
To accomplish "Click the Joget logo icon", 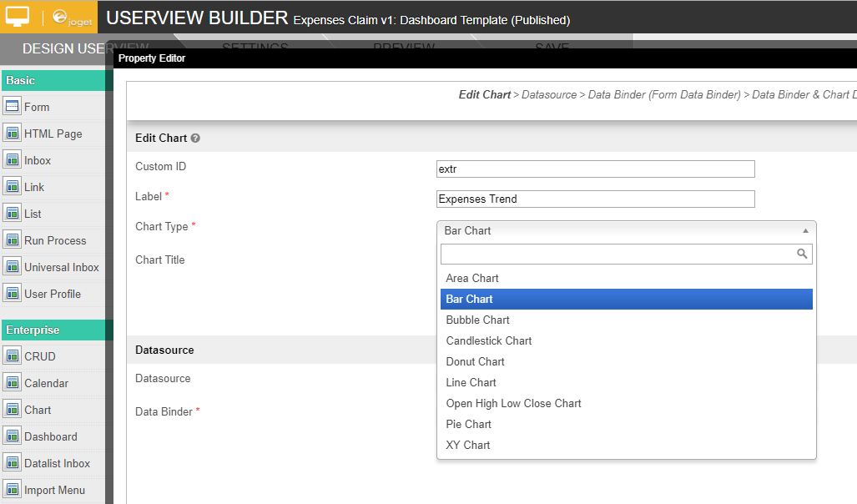I will [x=73, y=18].
